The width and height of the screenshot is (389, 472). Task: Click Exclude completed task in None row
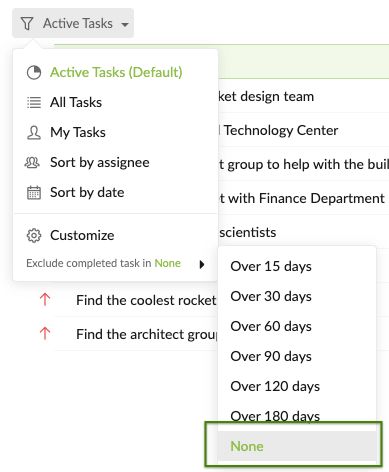point(115,263)
